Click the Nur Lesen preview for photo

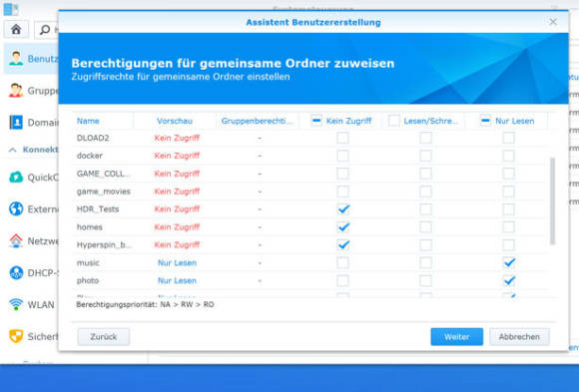click(x=177, y=280)
